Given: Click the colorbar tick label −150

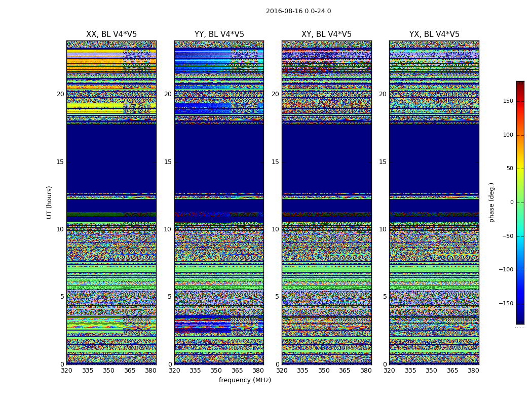Looking at the screenshot, I should [506, 303].
